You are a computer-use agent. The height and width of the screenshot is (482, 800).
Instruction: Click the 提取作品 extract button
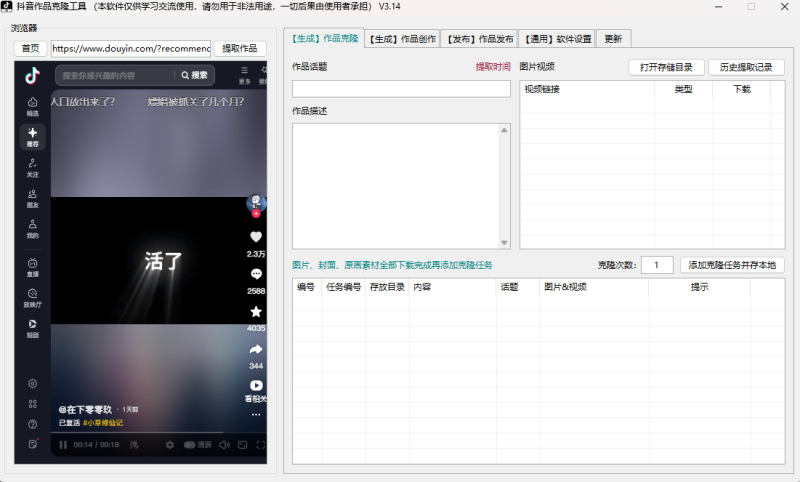[240, 48]
